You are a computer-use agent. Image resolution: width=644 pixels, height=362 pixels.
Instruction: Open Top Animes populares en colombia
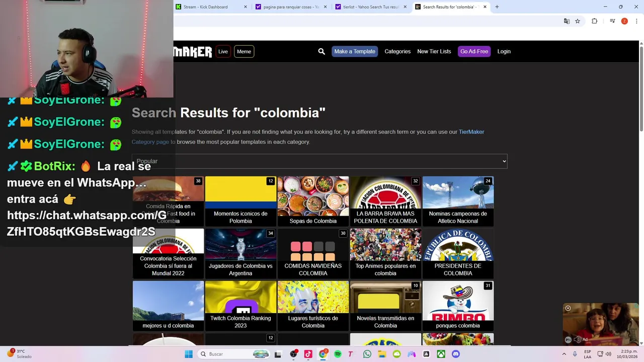point(385,253)
